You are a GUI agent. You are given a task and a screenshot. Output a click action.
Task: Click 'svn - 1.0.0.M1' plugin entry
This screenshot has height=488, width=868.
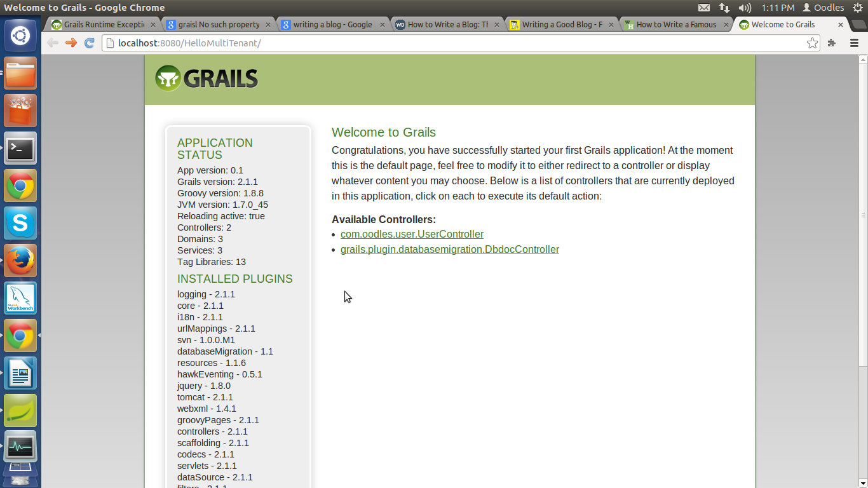click(x=206, y=340)
